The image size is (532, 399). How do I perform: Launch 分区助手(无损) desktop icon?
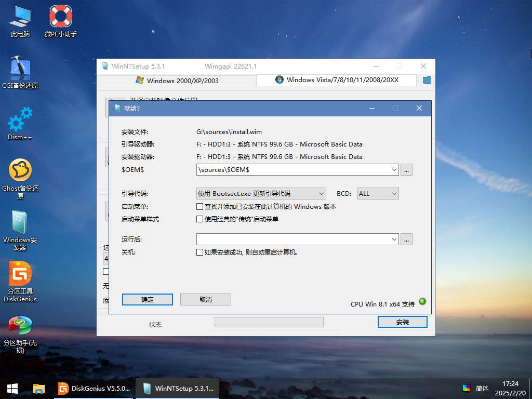click(x=20, y=334)
